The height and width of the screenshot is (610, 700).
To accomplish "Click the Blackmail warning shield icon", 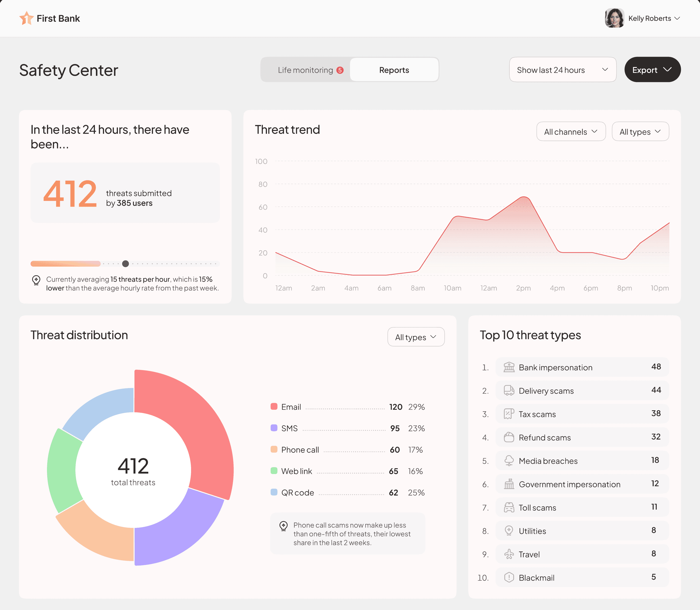I will [509, 577].
